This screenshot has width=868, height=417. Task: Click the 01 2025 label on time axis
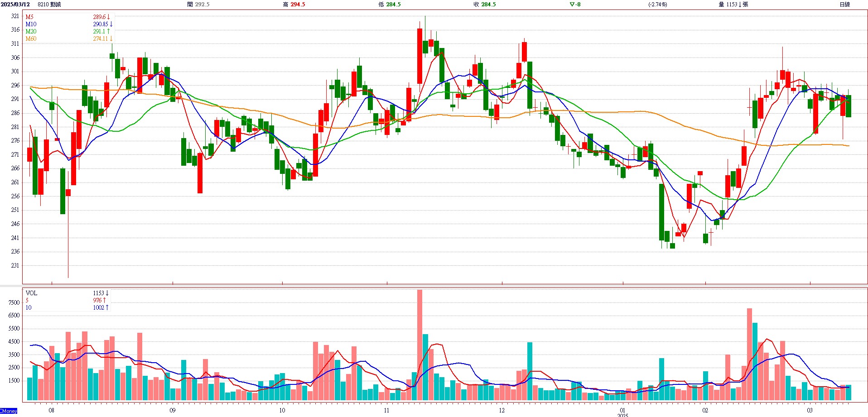622,412
